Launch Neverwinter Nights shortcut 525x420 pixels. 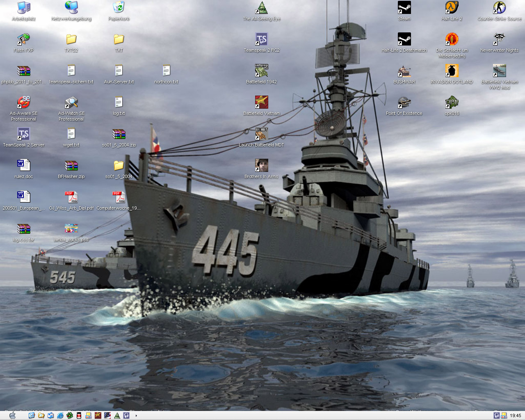(x=500, y=43)
